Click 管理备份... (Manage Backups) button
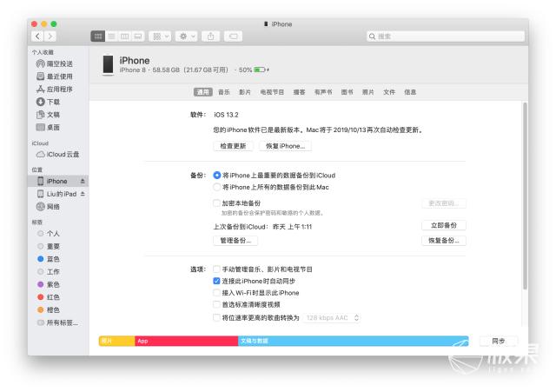This screenshot has height=392, width=556. [x=235, y=241]
